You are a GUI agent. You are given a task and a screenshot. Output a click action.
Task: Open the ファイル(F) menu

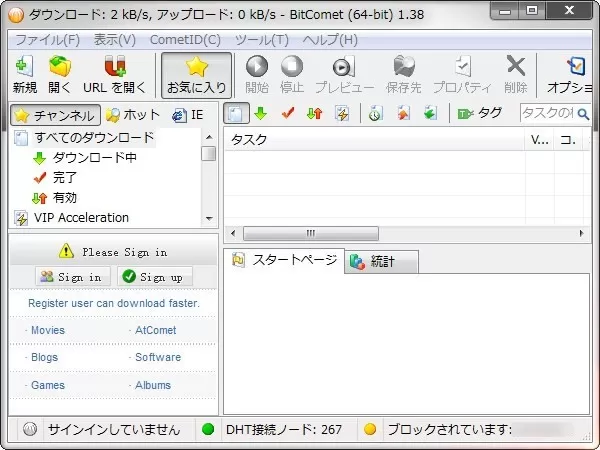(47, 40)
